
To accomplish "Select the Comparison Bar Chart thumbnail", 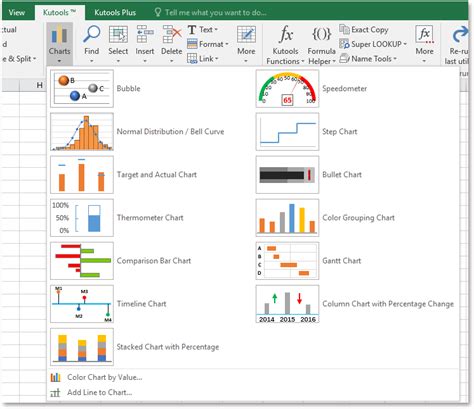I will click(x=82, y=261).
